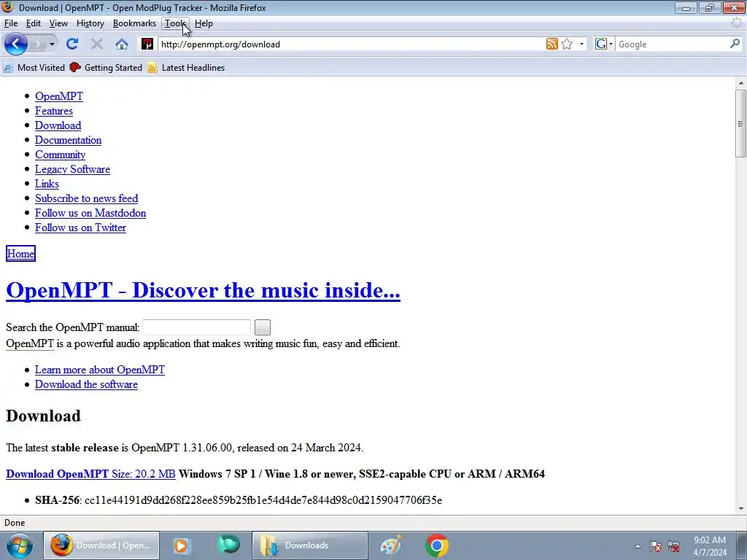This screenshot has width=747, height=560.
Task: Click the OpenMPT site favicon in address bar
Action: (x=147, y=44)
